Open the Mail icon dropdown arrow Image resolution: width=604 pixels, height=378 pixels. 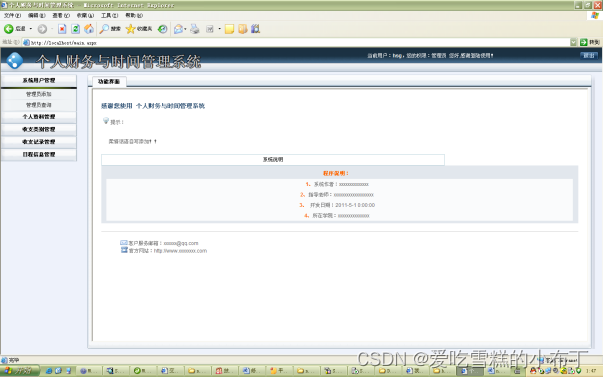tap(185, 29)
